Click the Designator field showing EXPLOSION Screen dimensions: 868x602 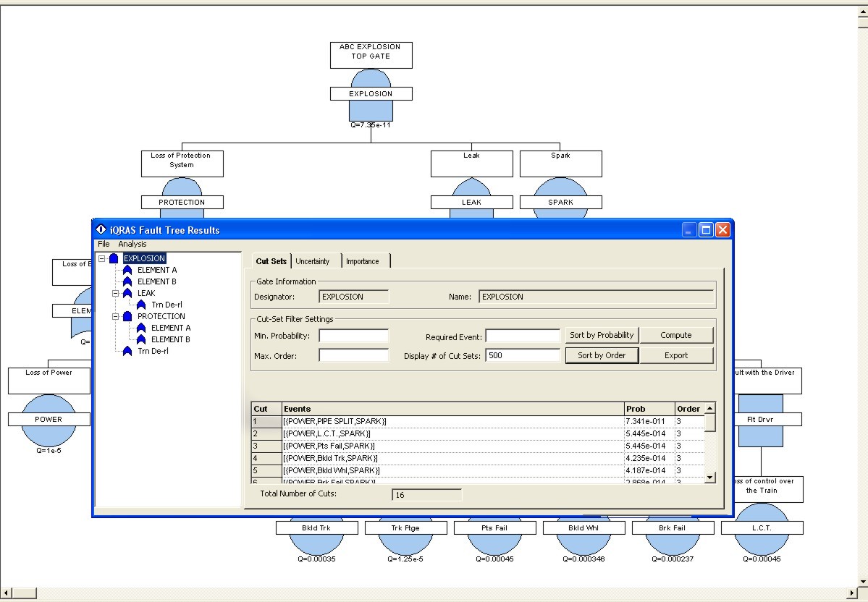[354, 297]
